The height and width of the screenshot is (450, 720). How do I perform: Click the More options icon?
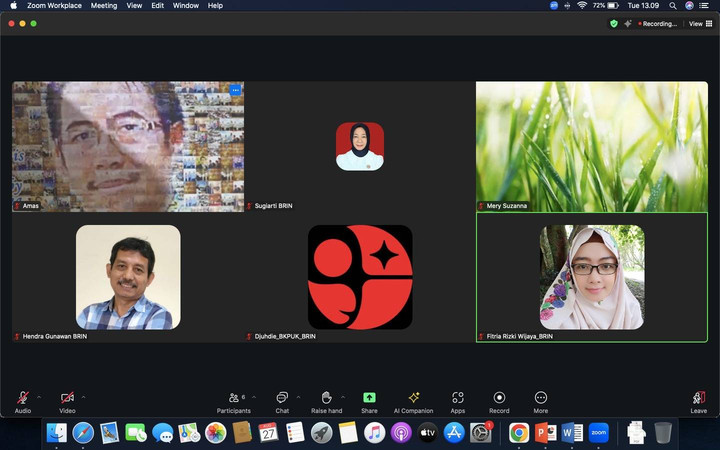pos(541,399)
